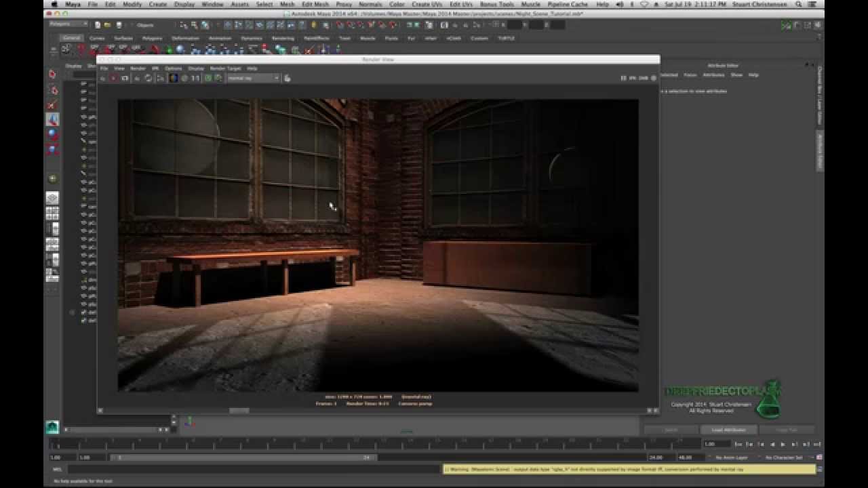Activate the Rotate tool in the toolbox
Screen dimensions: 868x488
52,134
